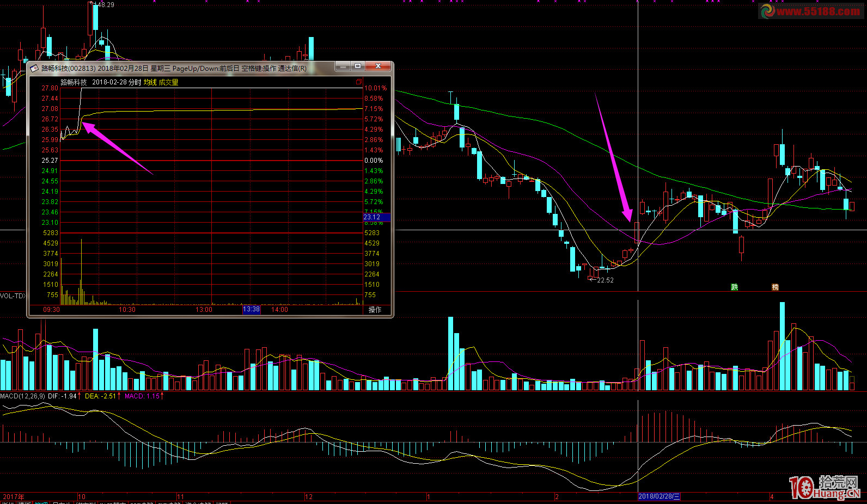867x504 pixels.
Task: Click the red restore icon in intraday chart
Action: 359,82
